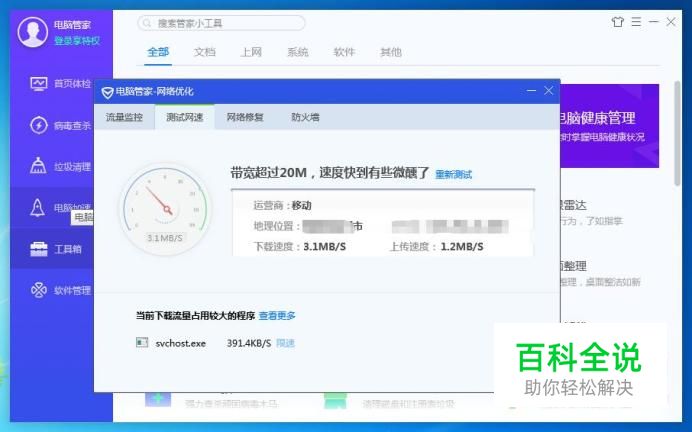This screenshot has width=692, height=432.
Task: Select the 全部 category tab
Action: tap(158, 52)
